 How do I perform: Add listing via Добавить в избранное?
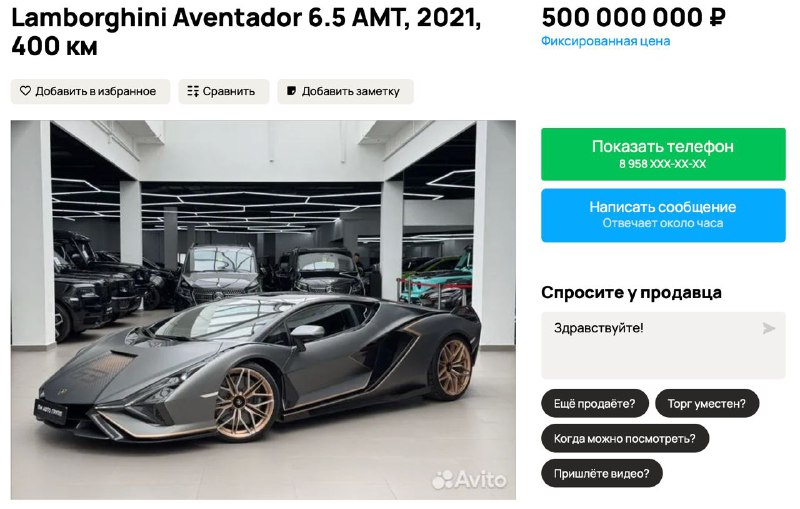point(90,91)
